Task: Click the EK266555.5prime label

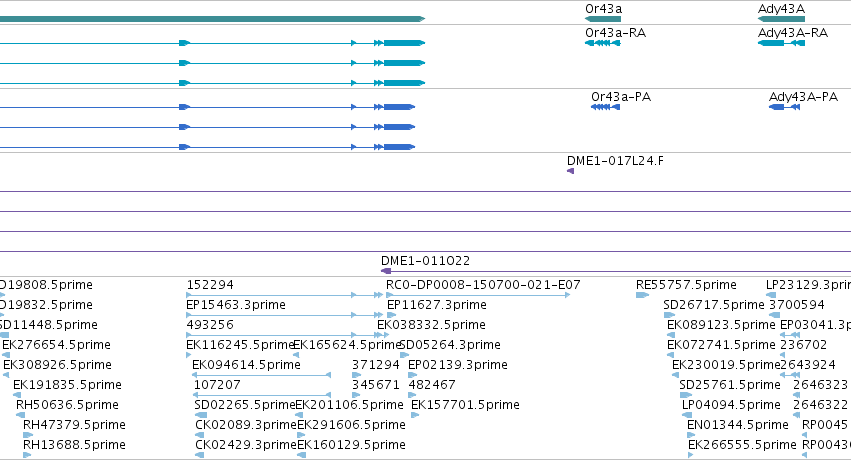Action: (x=742, y=445)
